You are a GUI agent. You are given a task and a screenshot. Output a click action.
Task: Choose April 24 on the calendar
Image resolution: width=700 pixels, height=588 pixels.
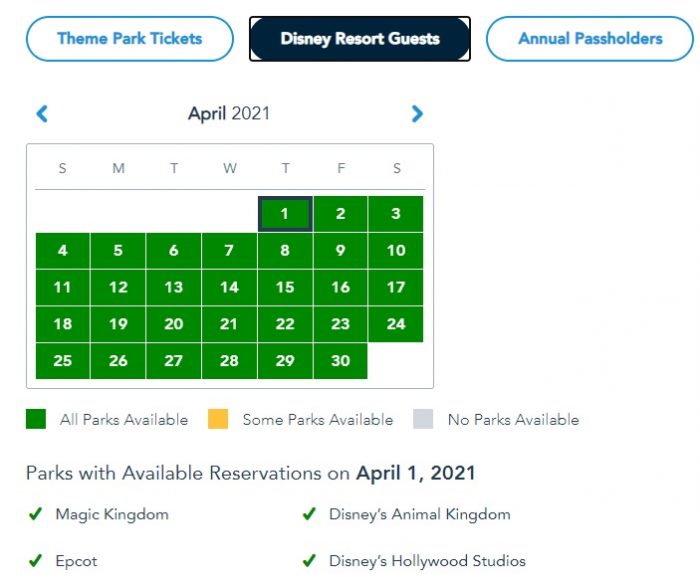pos(396,324)
